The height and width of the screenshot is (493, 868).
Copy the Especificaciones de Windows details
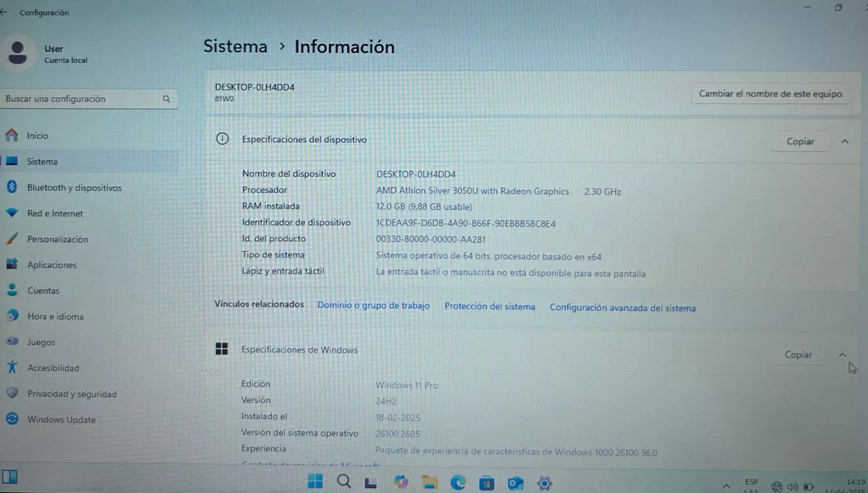click(799, 355)
